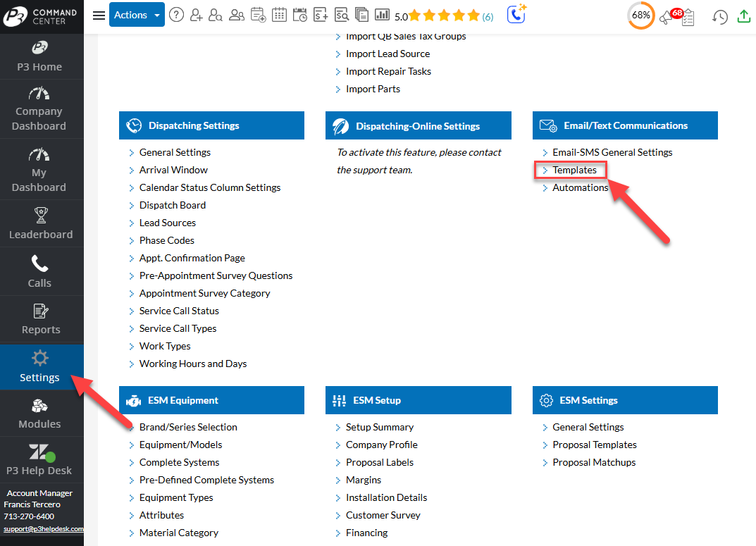Click the green upload icon

[x=744, y=16]
